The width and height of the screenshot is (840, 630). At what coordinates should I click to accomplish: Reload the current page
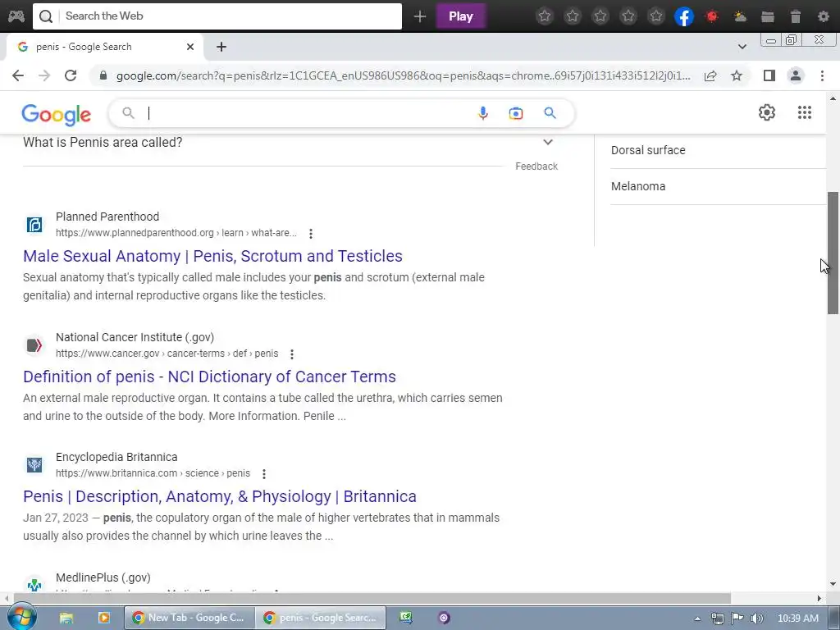point(71,75)
